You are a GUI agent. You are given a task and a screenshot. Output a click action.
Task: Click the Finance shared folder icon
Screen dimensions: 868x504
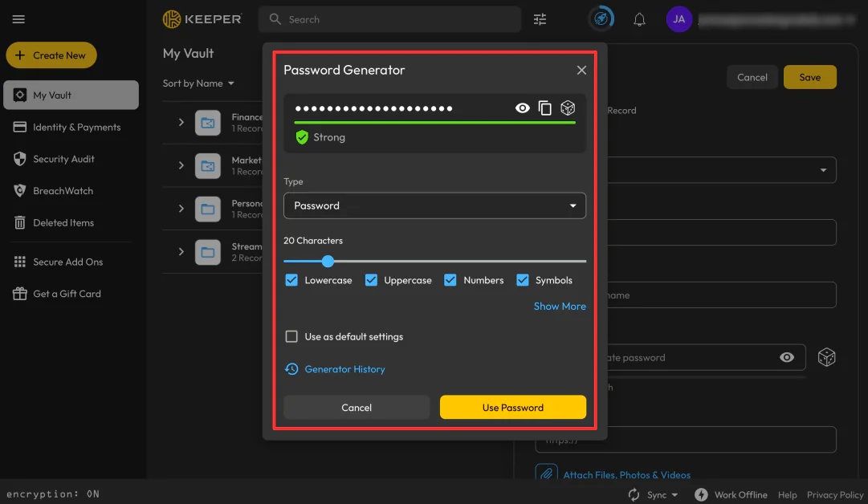point(208,122)
